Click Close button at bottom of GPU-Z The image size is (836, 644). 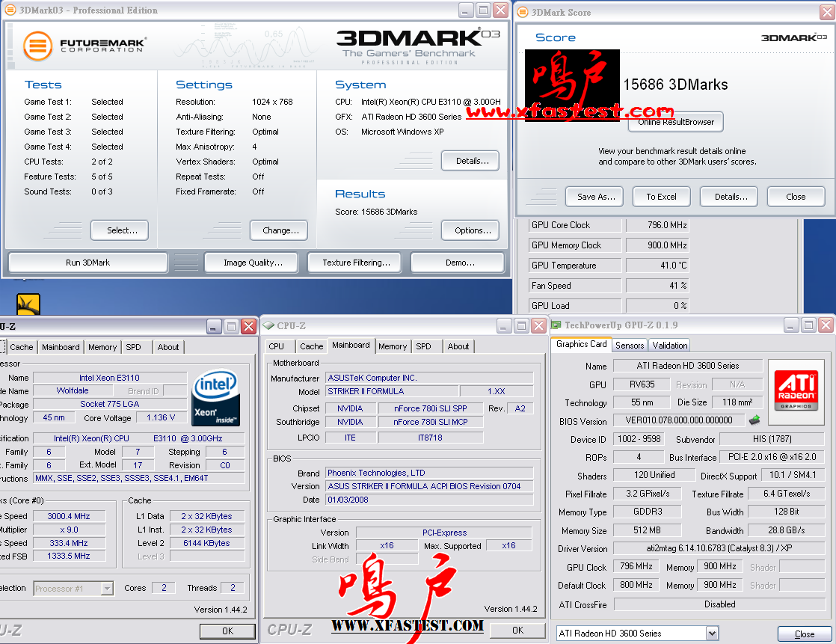pyautogui.click(x=805, y=634)
